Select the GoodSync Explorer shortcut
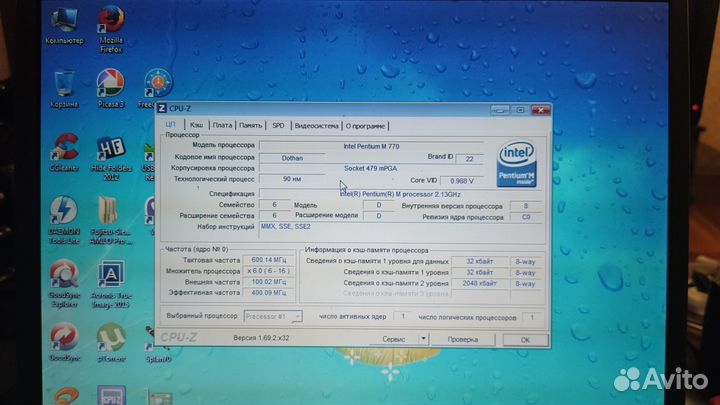 pyautogui.click(x=64, y=283)
